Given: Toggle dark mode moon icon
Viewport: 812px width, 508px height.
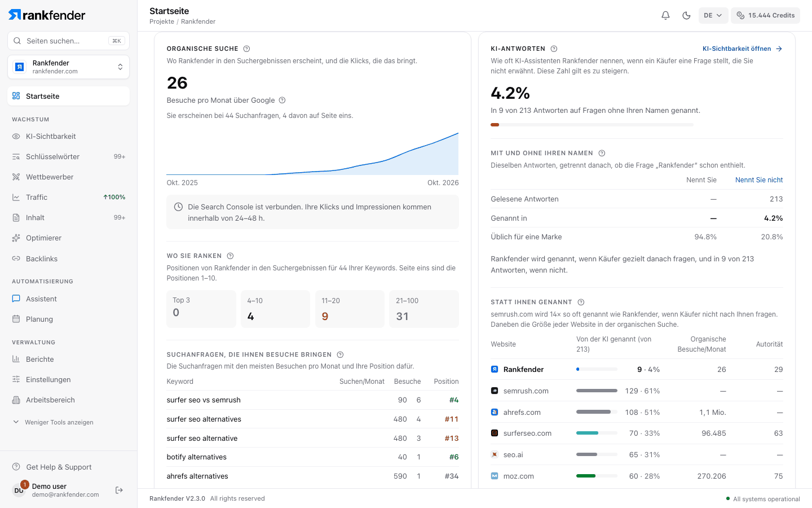Looking at the screenshot, I should tap(686, 15).
